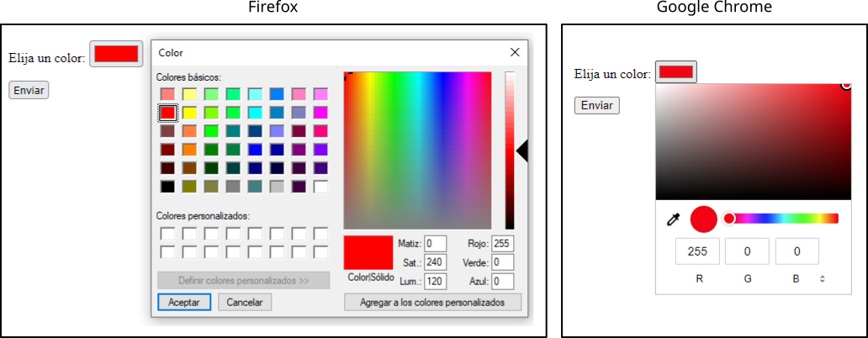Select the bright magenta basic color
The image size is (868, 338).
tap(320, 113)
